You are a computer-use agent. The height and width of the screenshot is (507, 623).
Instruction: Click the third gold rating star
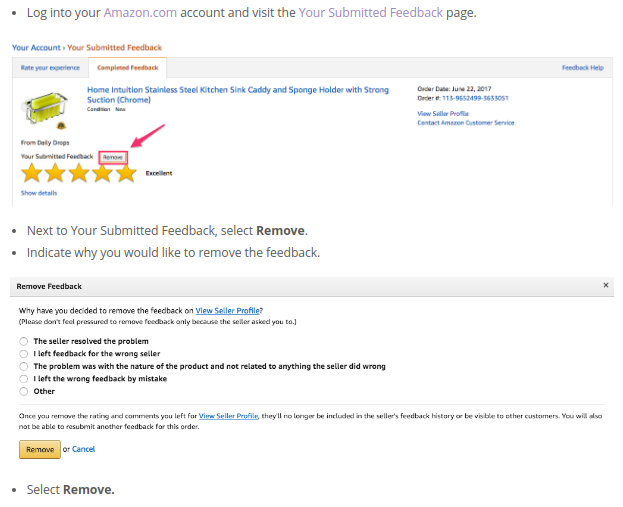tap(79, 173)
